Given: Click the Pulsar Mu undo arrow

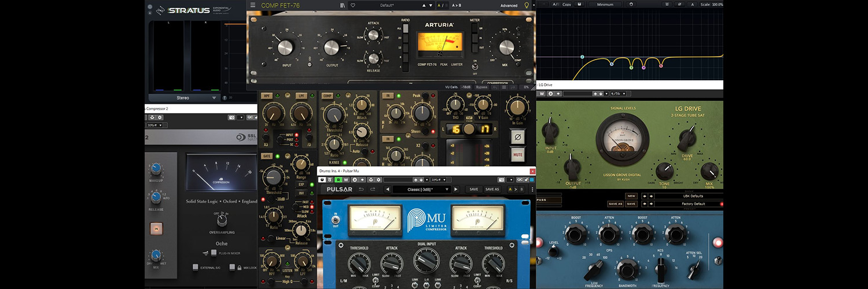Looking at the screenshot, I should tap(361, 189).
